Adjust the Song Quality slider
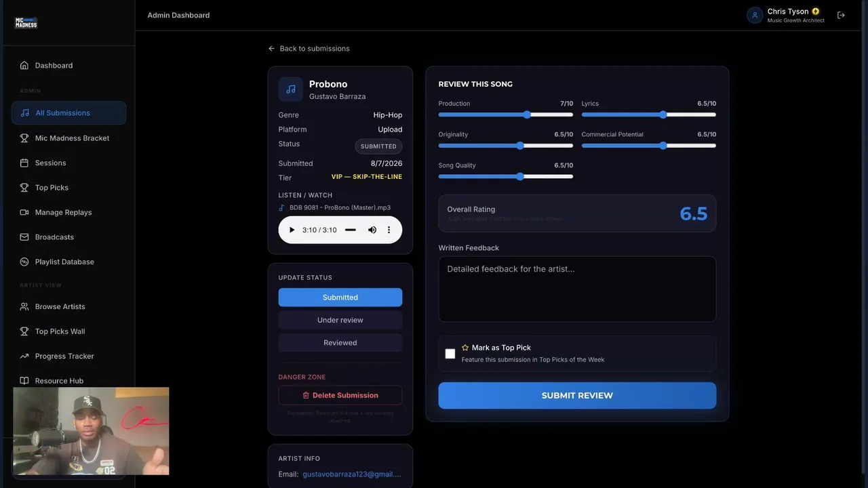 506,176
